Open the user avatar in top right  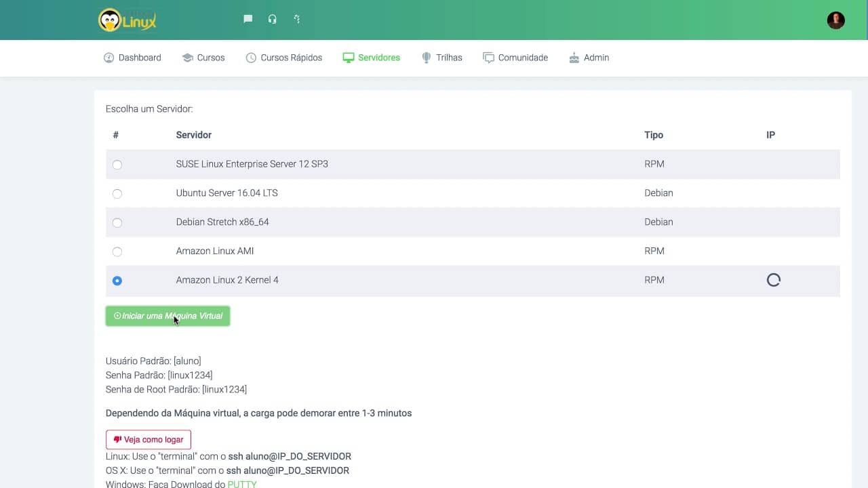[x=835, y=20]
